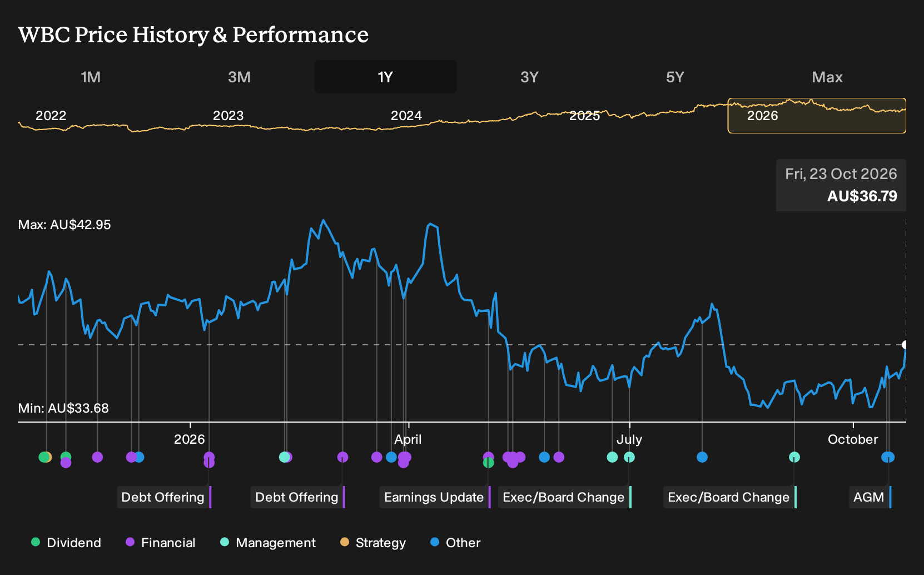Click the October axis label
924x575 pixels.
coord(853,439)
